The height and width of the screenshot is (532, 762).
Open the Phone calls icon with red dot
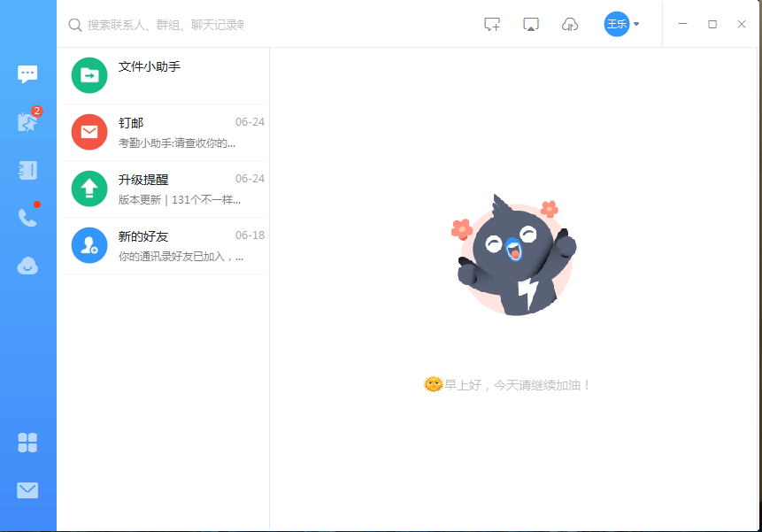(27, 217)
